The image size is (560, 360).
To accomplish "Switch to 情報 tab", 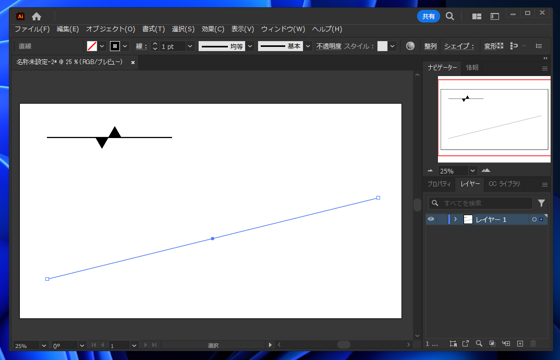I will click(x=472, y=68).
